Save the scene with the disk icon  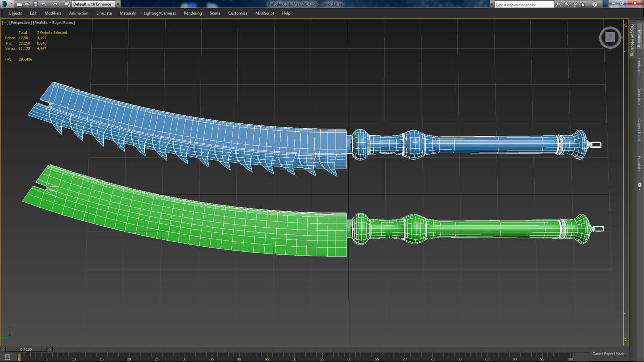[x=35, y=4]
